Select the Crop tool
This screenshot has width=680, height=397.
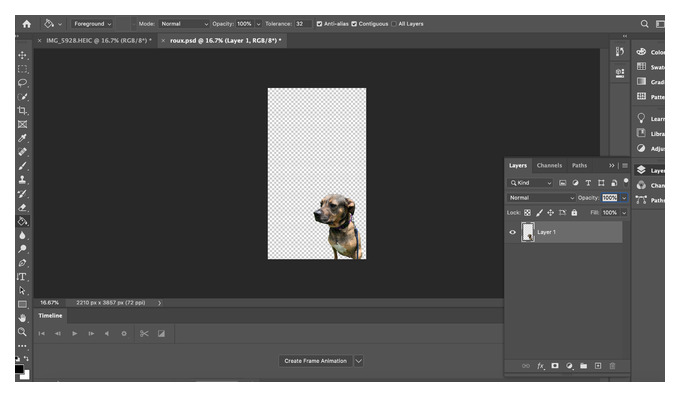coord(23,111)
